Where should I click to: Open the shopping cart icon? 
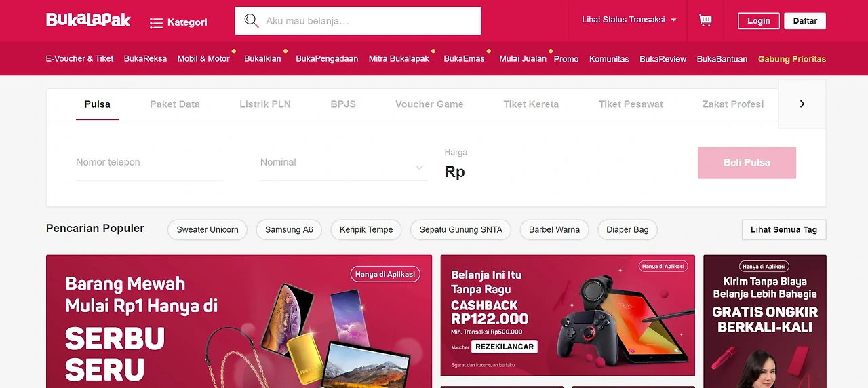pos(705,20)
